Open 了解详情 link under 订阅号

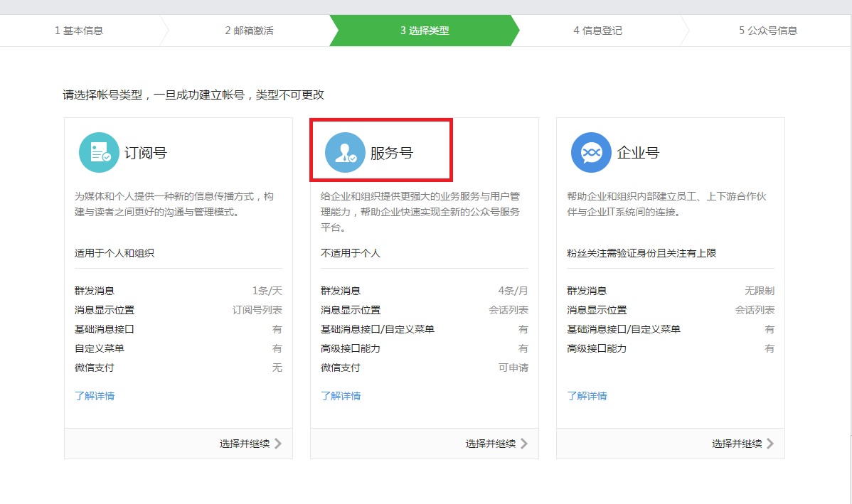pos(95,396)
